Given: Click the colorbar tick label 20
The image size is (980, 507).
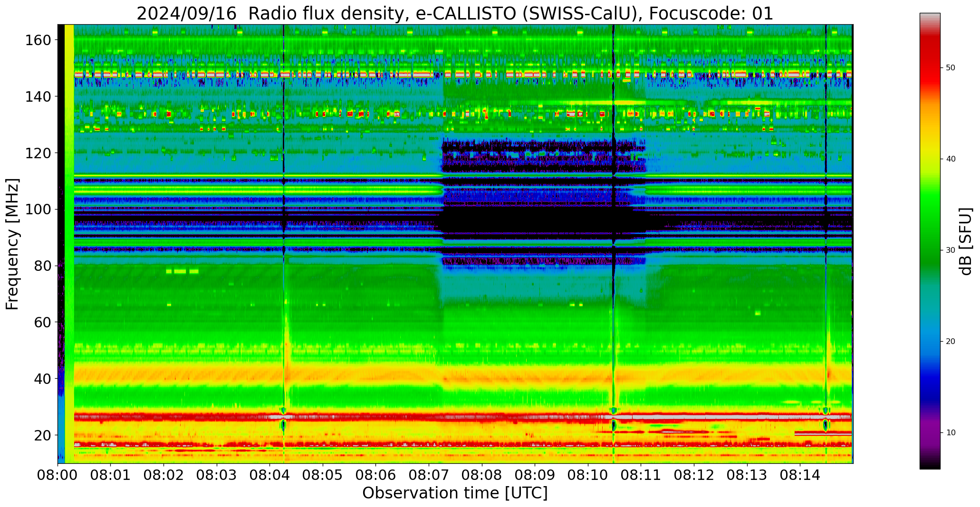Looking at the screenshot, I should (951, 341).
